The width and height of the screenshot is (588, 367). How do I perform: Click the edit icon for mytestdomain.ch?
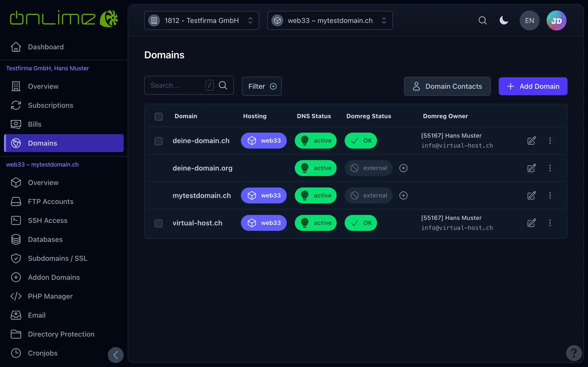click(531, 195)
